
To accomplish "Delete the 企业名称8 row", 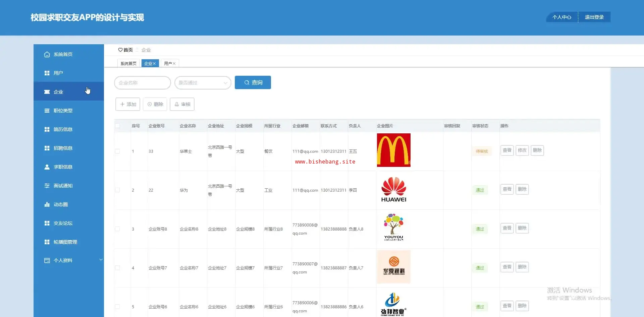I will pyautogui.click(x=522, y=228).
